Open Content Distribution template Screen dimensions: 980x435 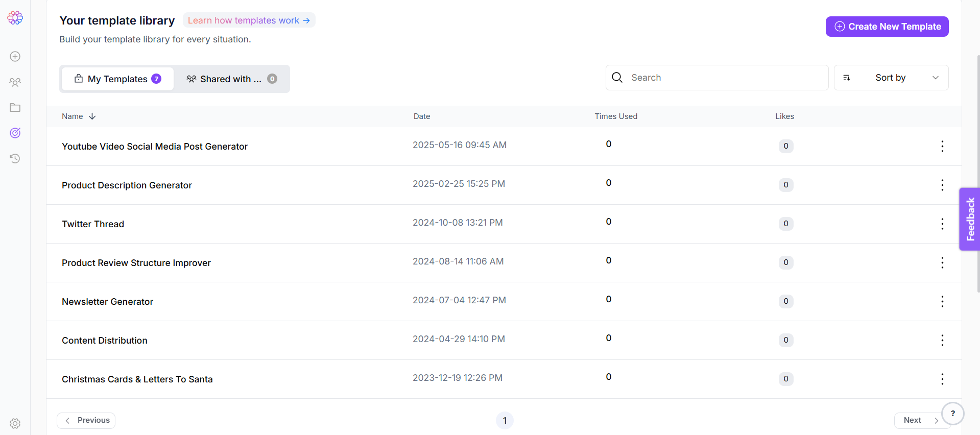click(x=105, y=341)
